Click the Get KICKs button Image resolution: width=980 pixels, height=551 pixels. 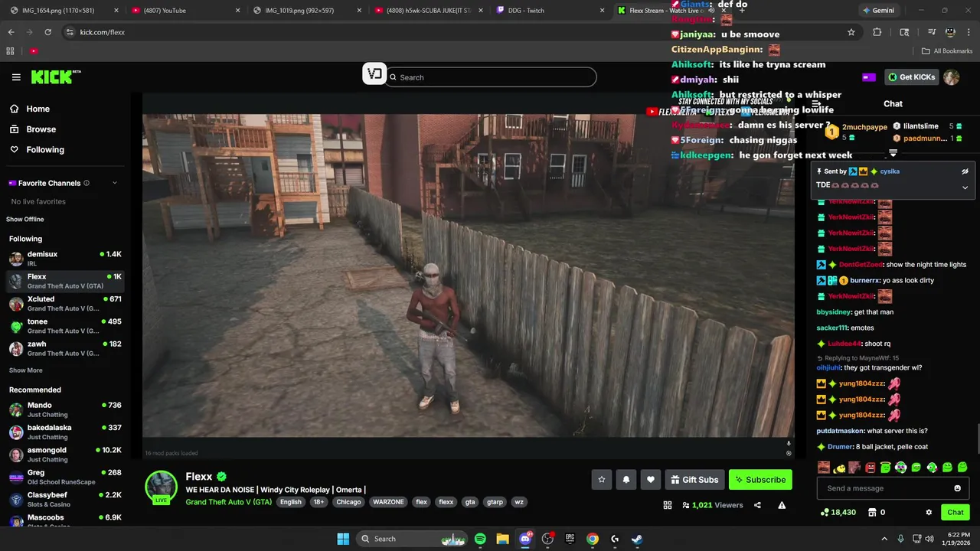tap(912, 77)
